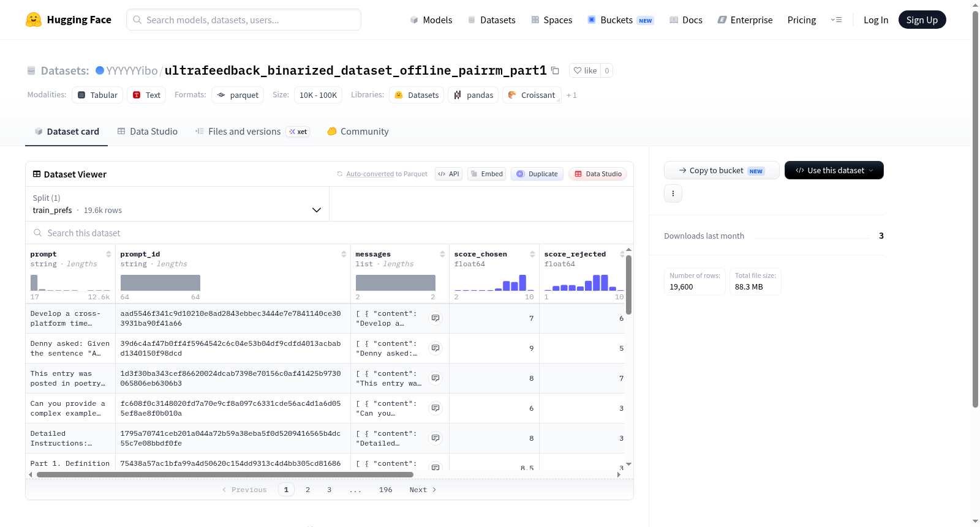Click the Duplicate button
Viewport: 980px width, 527px height.
(537, 174)
